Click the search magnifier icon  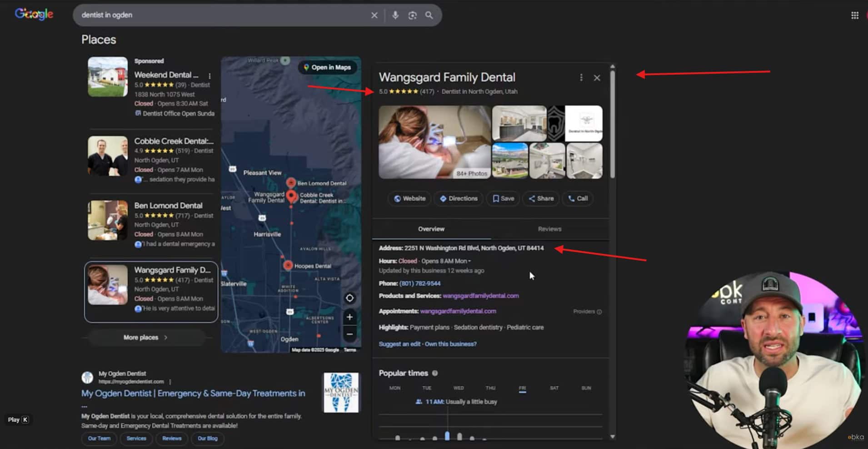coord(429,15)
